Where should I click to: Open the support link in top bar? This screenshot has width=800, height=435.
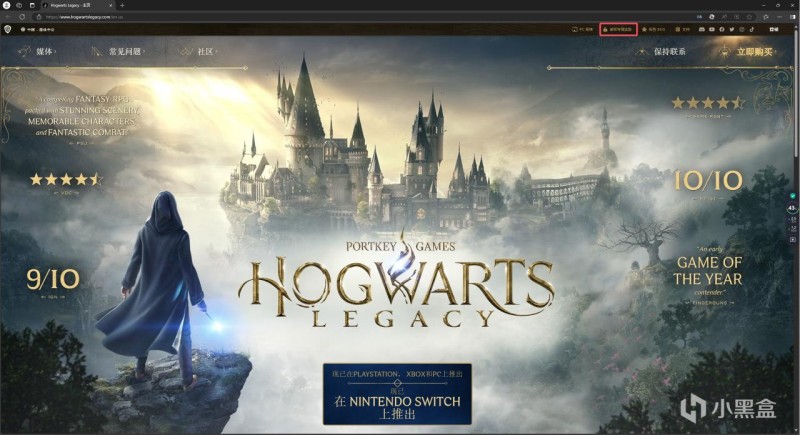point(683,30)
